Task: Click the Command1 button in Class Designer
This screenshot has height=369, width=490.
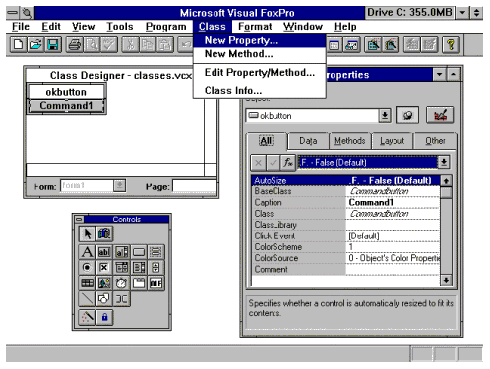Action: pyautogui.click(x=66, y=106)
